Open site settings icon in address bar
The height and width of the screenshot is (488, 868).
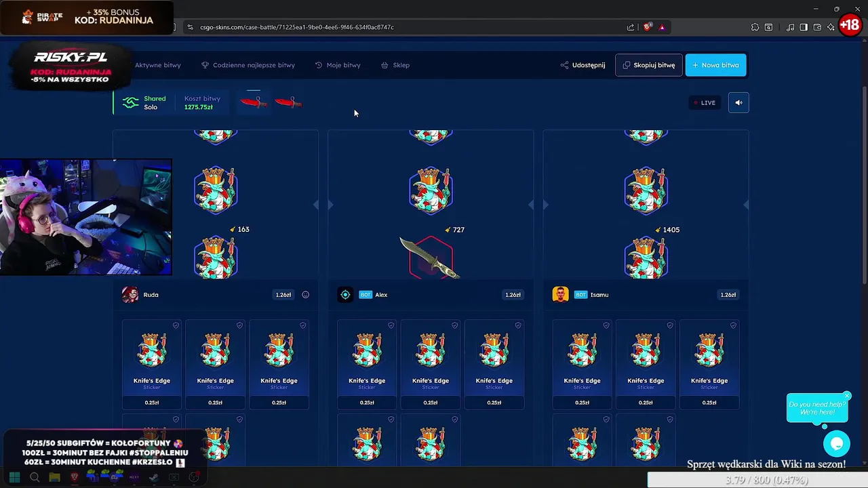coord(190,27)
